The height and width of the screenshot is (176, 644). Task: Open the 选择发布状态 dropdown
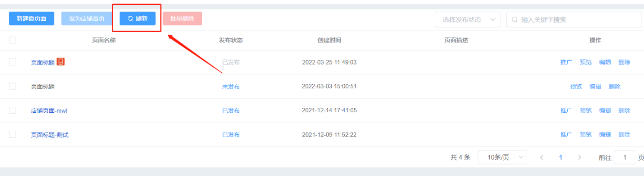click(468, 19)
